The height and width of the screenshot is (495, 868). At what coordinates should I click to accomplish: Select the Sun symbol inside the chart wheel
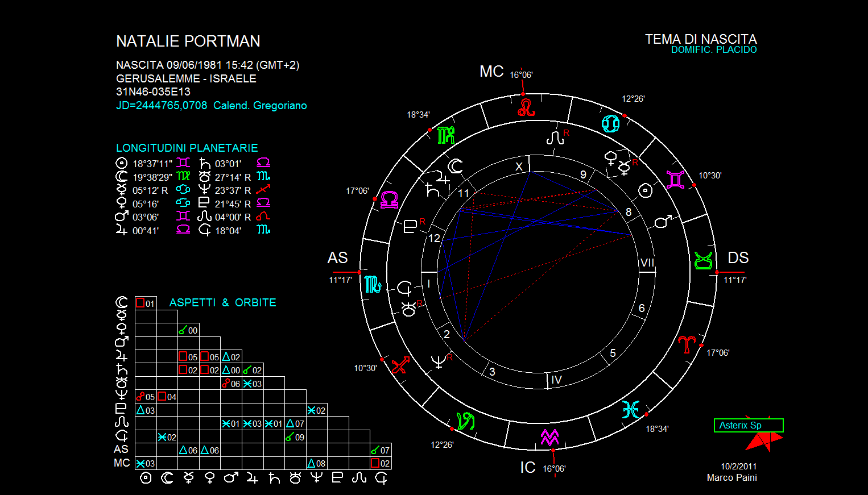646,191
